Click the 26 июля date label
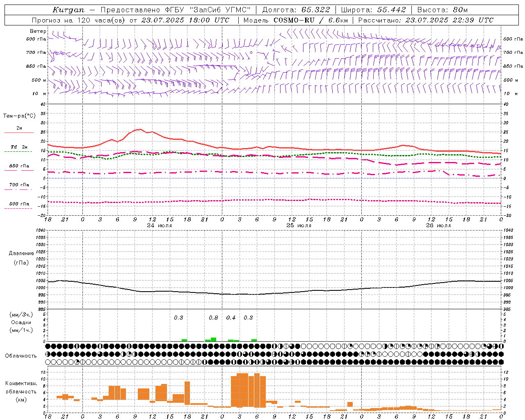Screen dimensions: 525x420 438,226
